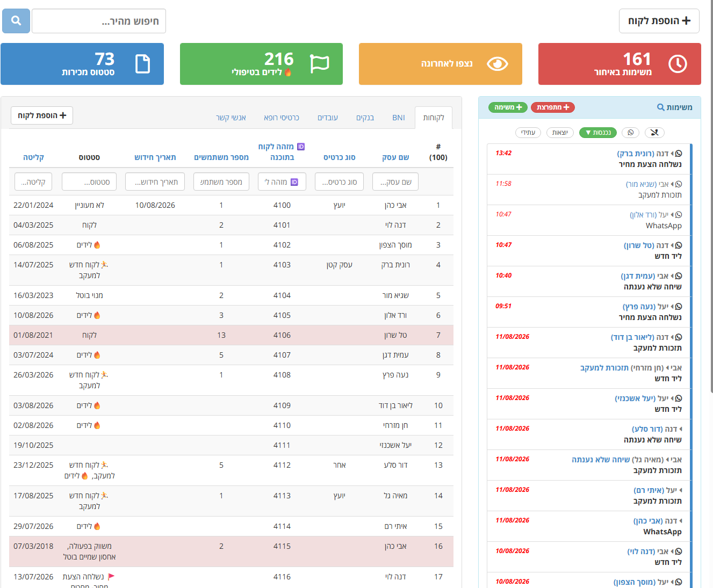The width and height of the screenshot is (713, 588).
Task: Filter tasks by missed calls icon
Action: click(x=654, y=133)
